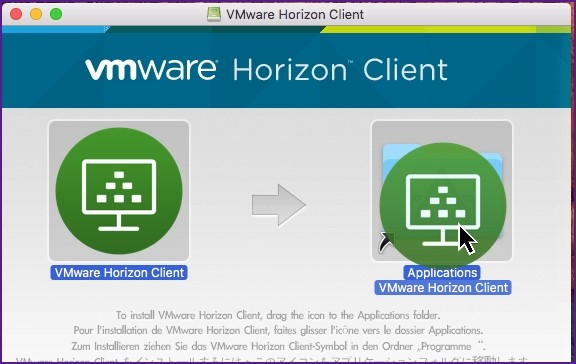Click the "Applications" folder label

[442, 273]
